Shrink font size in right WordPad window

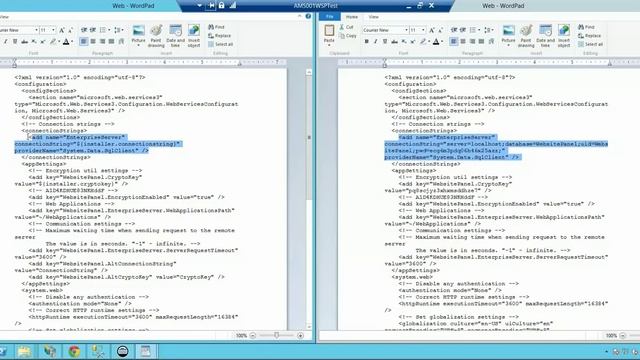click(x=440, y=30)
